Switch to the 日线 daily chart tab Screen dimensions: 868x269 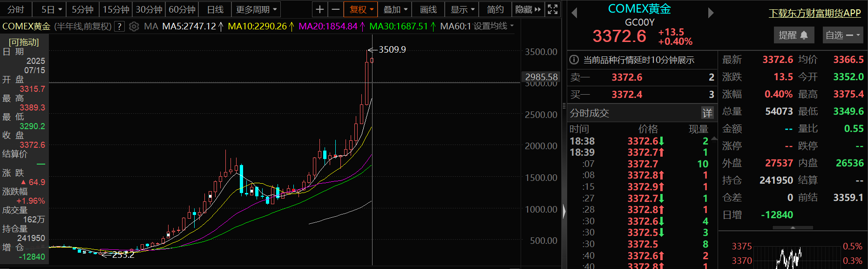[215, 9]
